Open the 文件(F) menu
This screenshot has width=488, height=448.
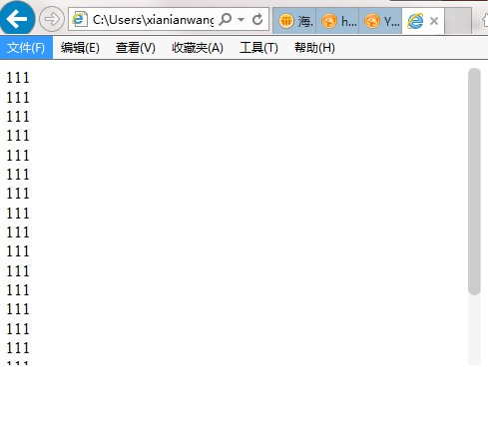(26, 48)
